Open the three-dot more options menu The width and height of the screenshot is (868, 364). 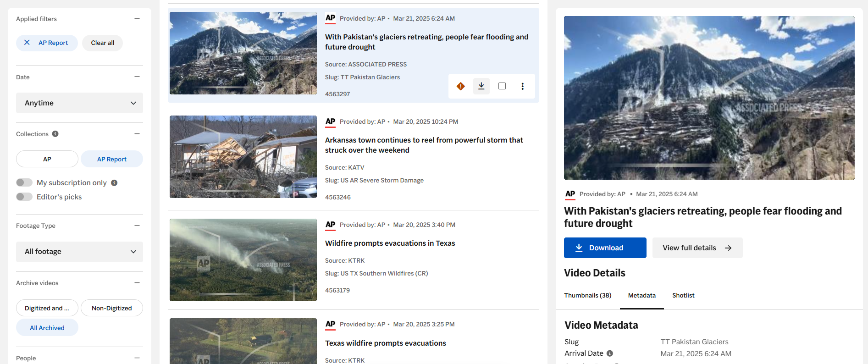[x=522, y=86]
